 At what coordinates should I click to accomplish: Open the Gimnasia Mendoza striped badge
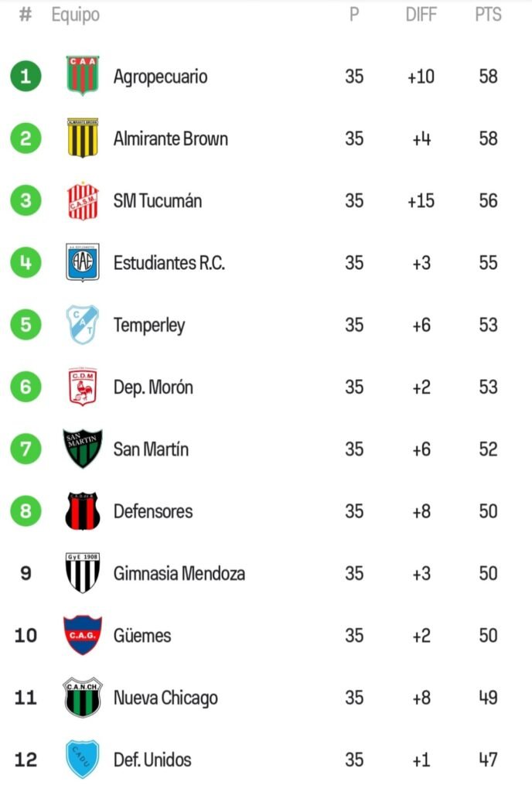82,573
